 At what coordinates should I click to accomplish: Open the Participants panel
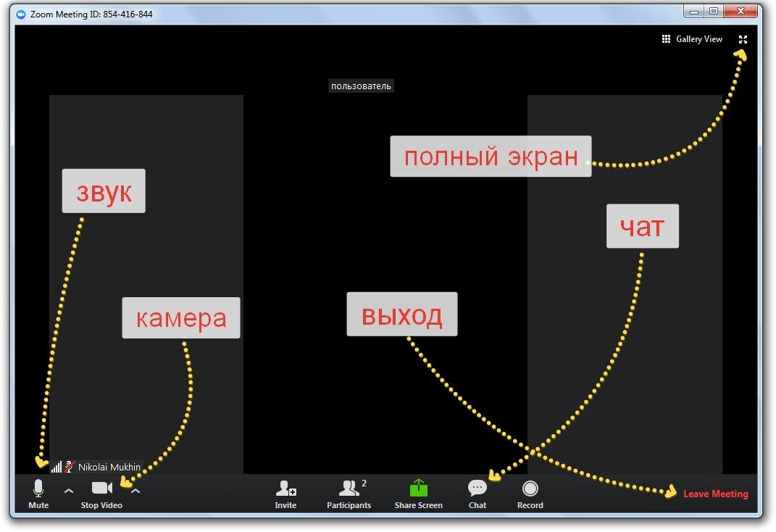click(x=349, y=489)
